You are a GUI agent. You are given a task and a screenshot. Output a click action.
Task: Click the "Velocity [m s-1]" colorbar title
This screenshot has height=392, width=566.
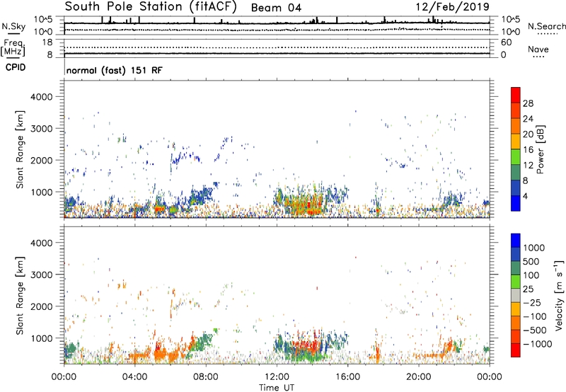(559, 295)
